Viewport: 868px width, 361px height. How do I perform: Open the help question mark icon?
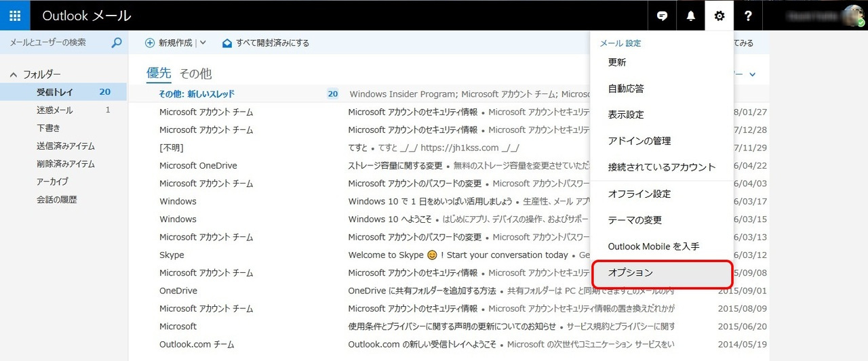(x=748, y=16)
